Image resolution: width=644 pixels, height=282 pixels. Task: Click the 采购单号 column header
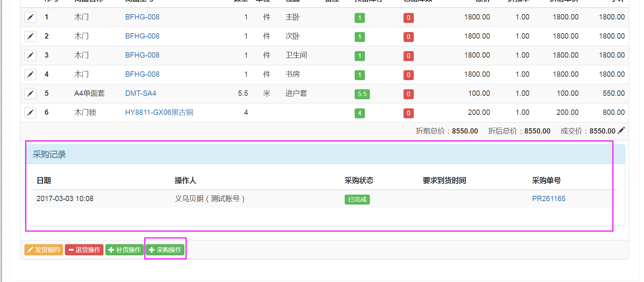point(547,180)
